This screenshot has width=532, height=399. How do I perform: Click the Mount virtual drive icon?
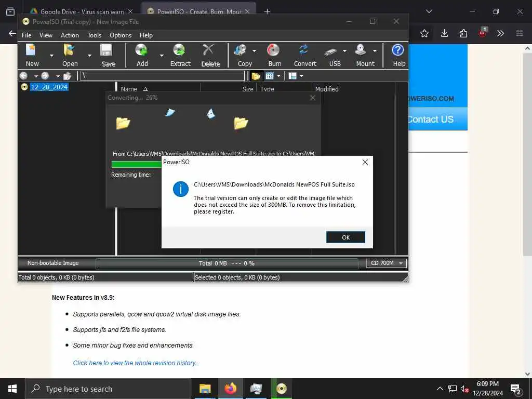click(x=361, y=50)
